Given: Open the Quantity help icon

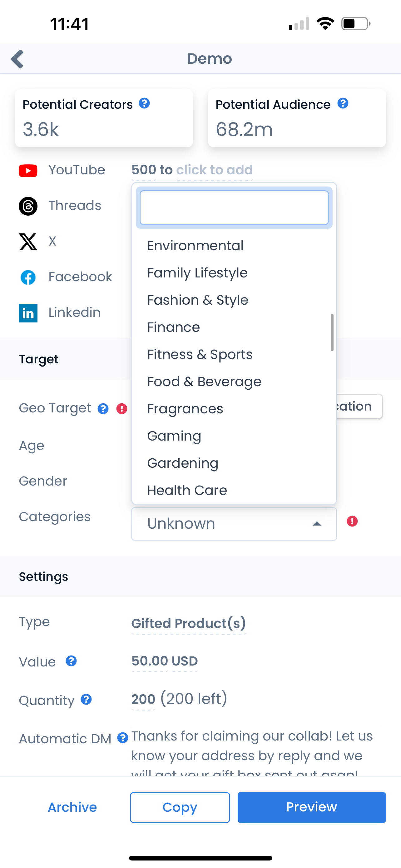Looking at the screenshot, I should 86,700.
